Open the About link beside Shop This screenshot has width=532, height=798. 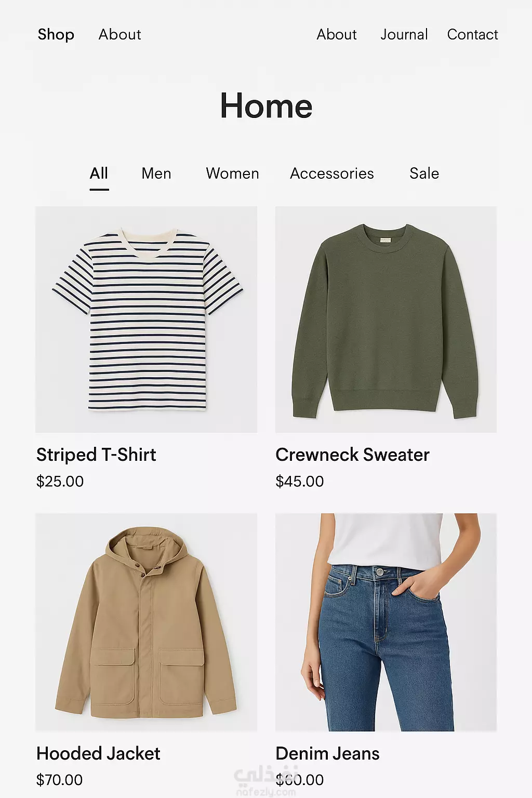tap(119, 34)
